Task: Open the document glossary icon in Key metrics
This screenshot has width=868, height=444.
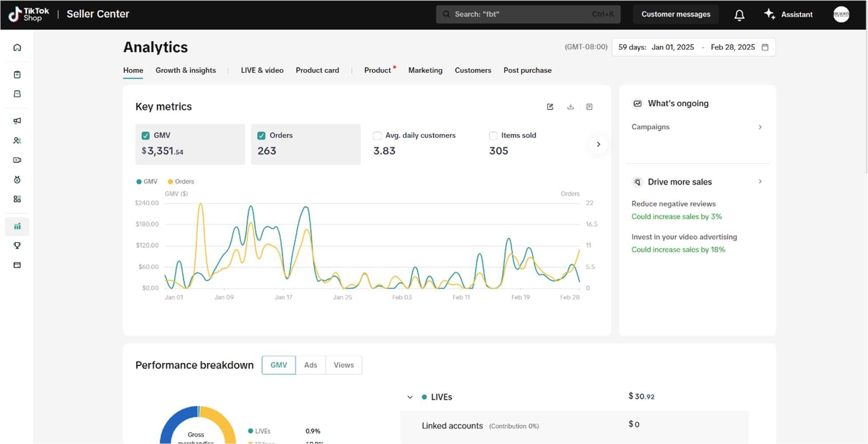Action: 589,107
